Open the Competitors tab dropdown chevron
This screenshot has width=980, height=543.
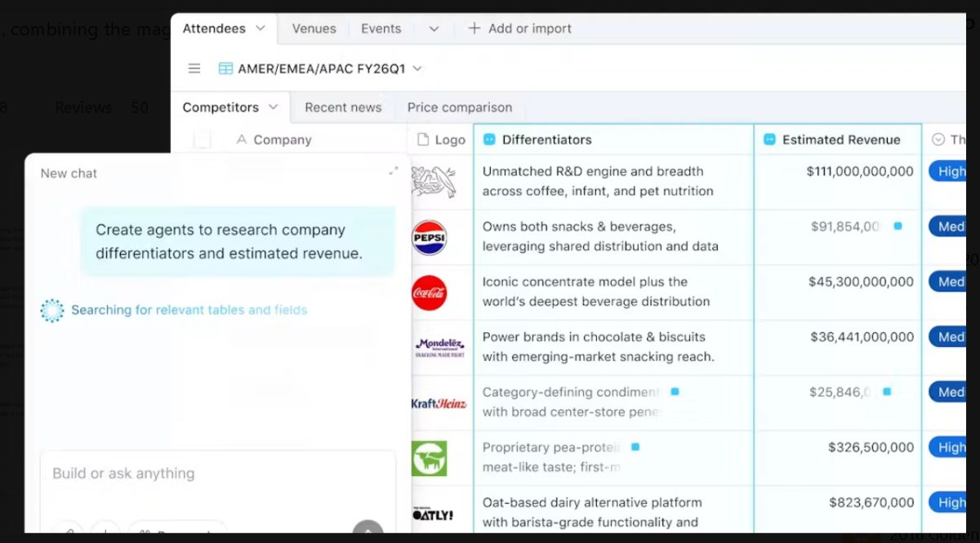(274, 107)
